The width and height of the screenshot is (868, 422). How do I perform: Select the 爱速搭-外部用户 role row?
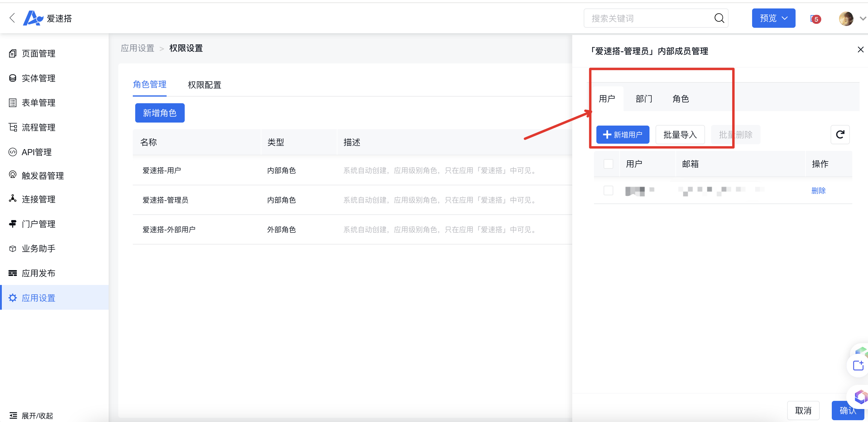[x=352, y=229]
